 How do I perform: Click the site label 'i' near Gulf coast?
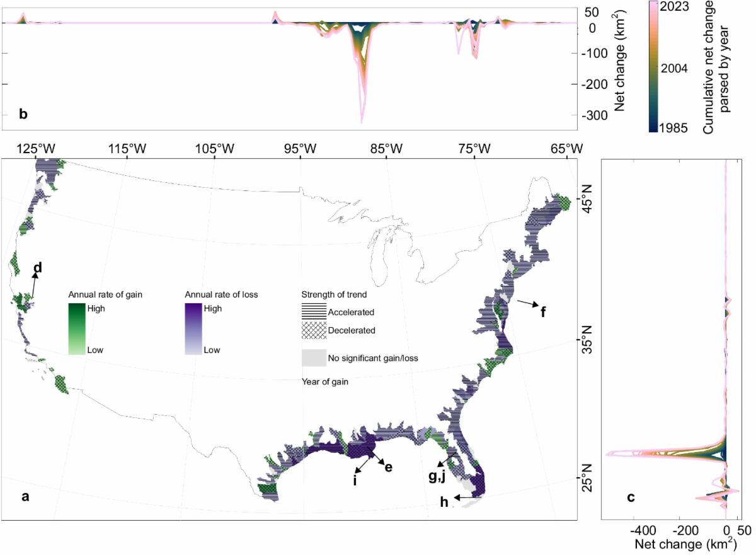(355, 480)
